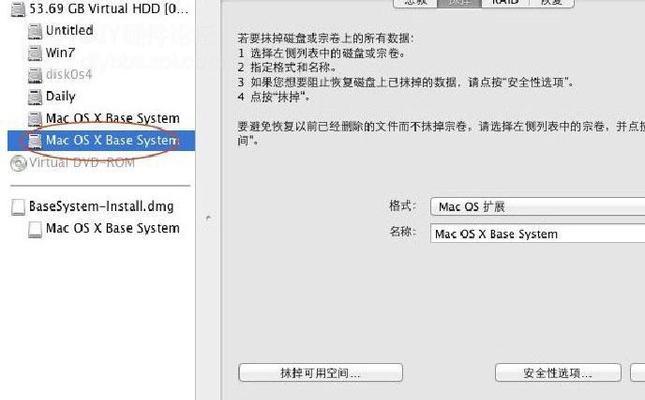The image size is (645, 400).
Task: Click the cut-off button right of 安全性选项…
Action: [638, 373]
